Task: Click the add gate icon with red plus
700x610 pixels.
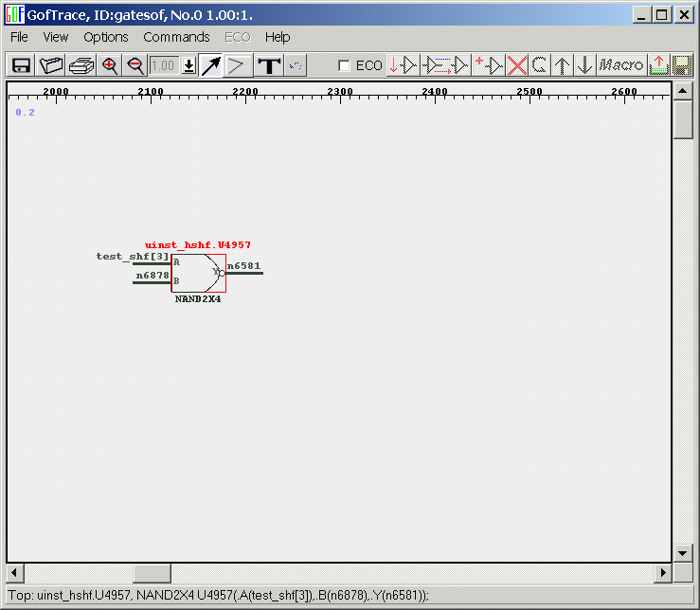Action: 489,65
